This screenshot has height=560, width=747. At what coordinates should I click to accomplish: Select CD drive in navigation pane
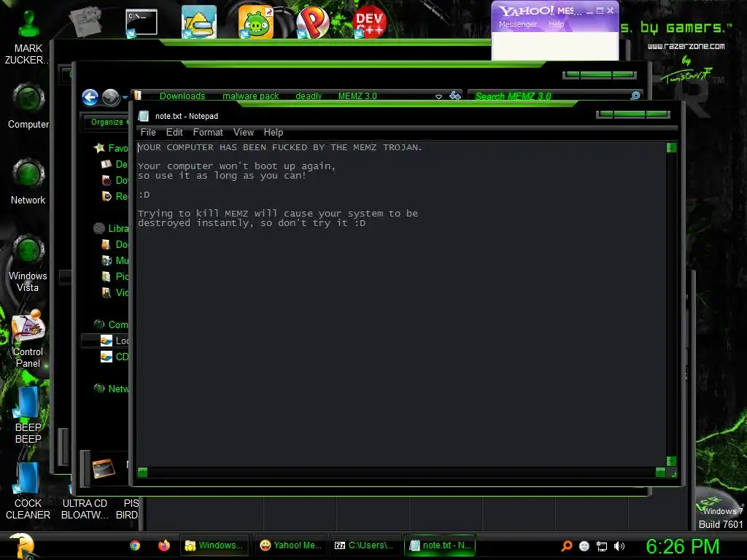point(115,357)
